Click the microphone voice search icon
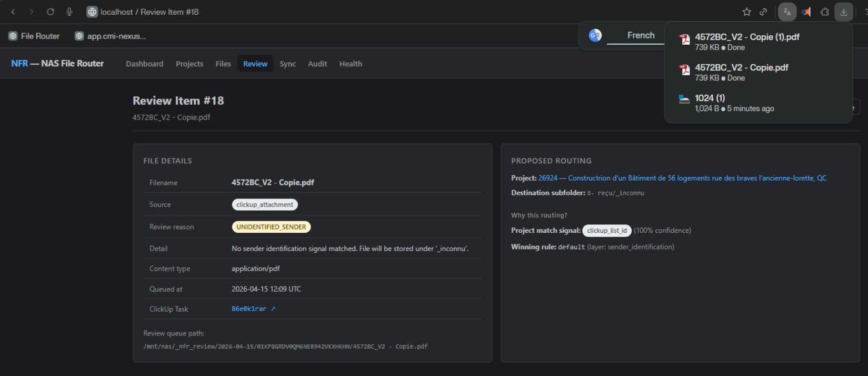The width and height of the screenshot is (868, 376). [69, 12]
